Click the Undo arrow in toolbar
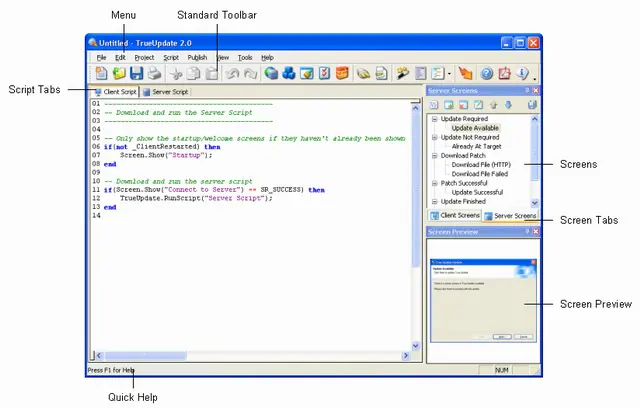This screenshot has width=640, height=408. point(233,74)
